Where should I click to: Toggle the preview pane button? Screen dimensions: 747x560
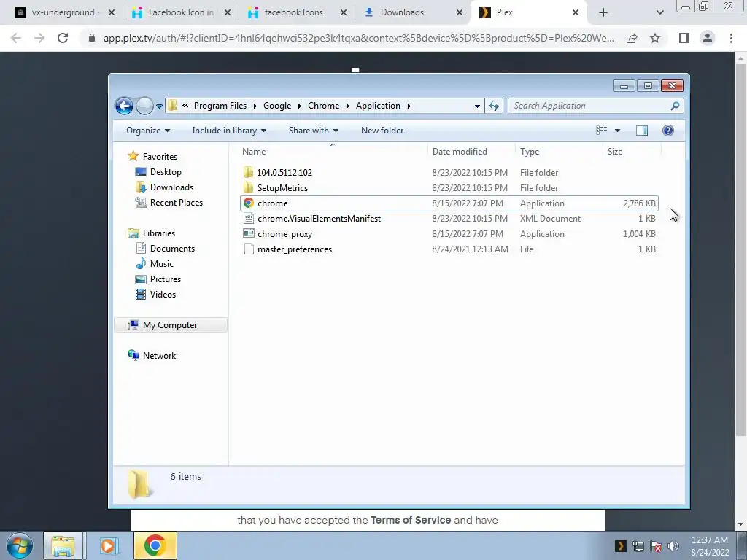tap(642, 131)
